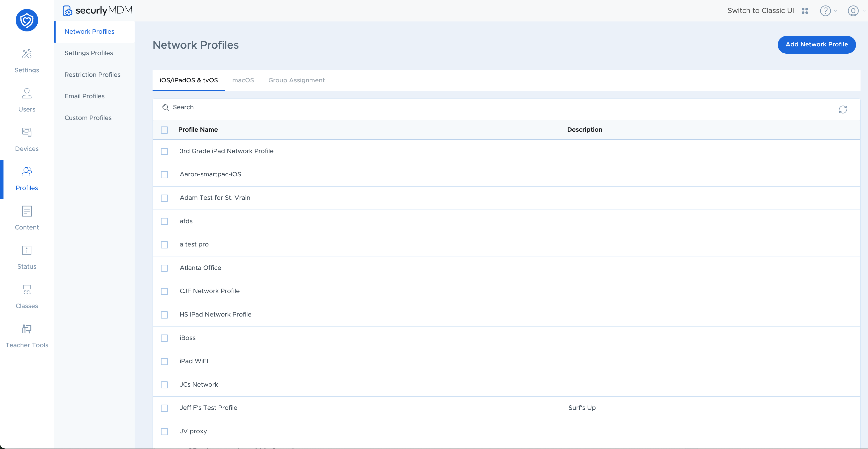Viewport: 868px width, 449px height.
Task: Open Teacher Tools in the sidebar
Action: point(27,336)
